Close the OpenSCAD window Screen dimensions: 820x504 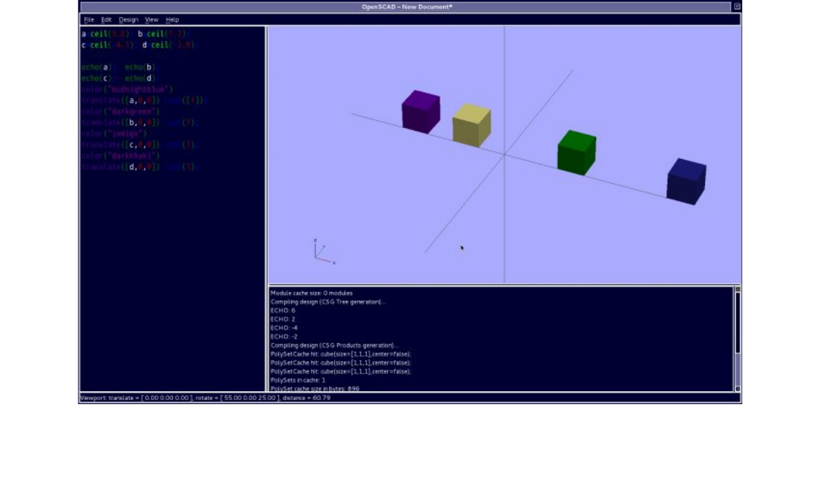click(x=737, y=6)
